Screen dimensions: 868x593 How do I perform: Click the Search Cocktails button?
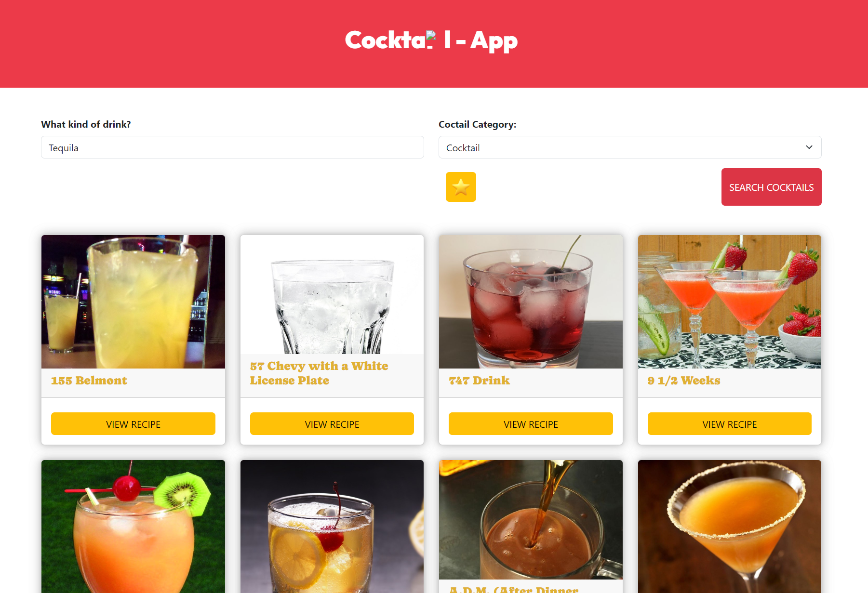(x=771, y=187)
